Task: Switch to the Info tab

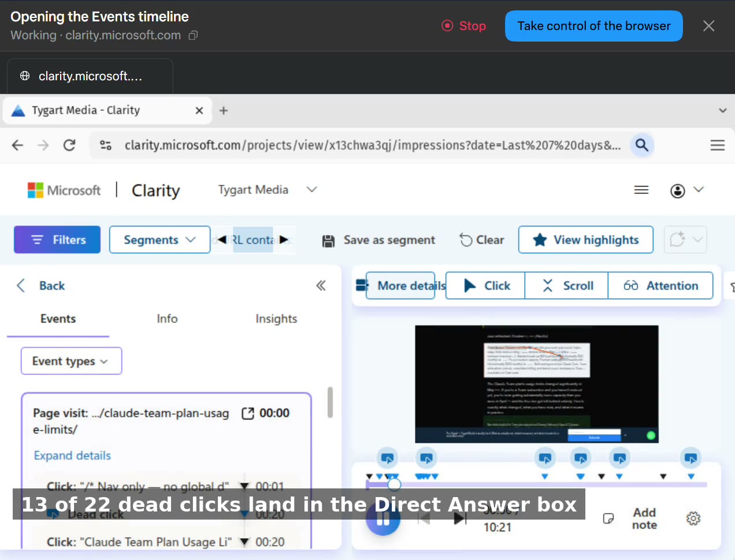Action: (167, 319)
